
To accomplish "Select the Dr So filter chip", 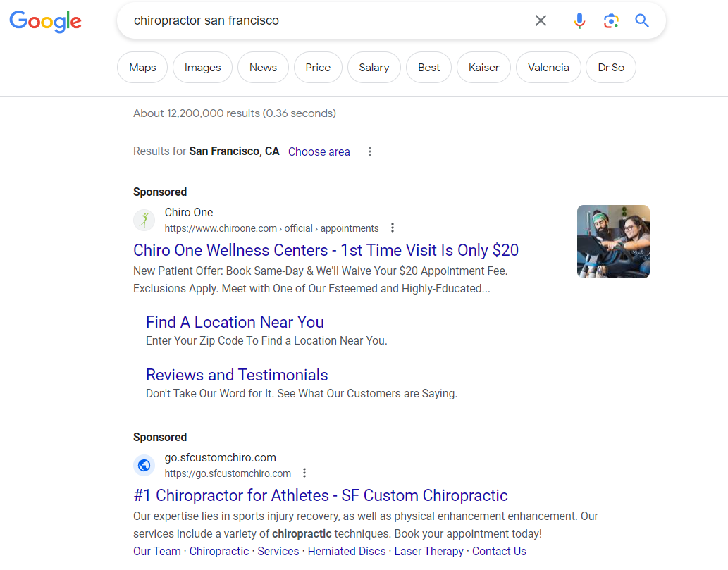I will tap(611, 68).
